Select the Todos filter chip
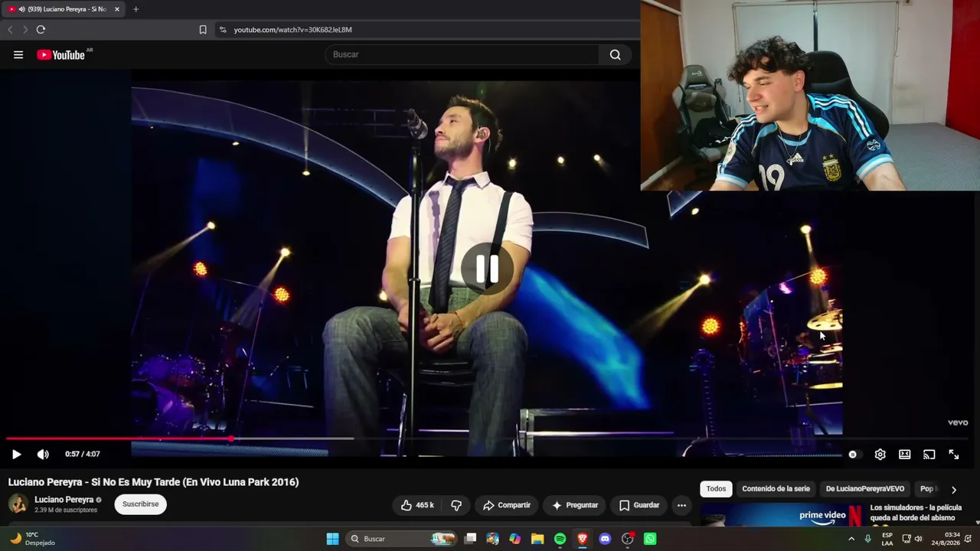This screenshot has width=980, height=551. 716,489
